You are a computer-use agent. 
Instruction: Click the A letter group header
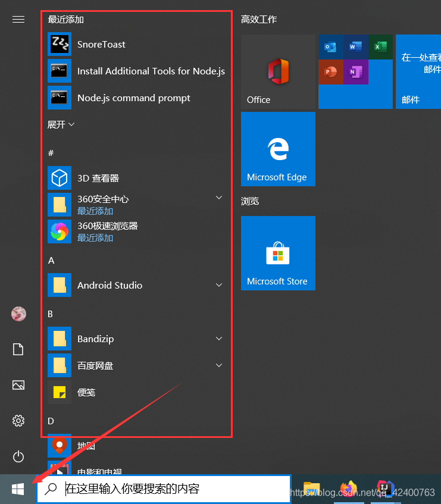click(x=51, y=261)
